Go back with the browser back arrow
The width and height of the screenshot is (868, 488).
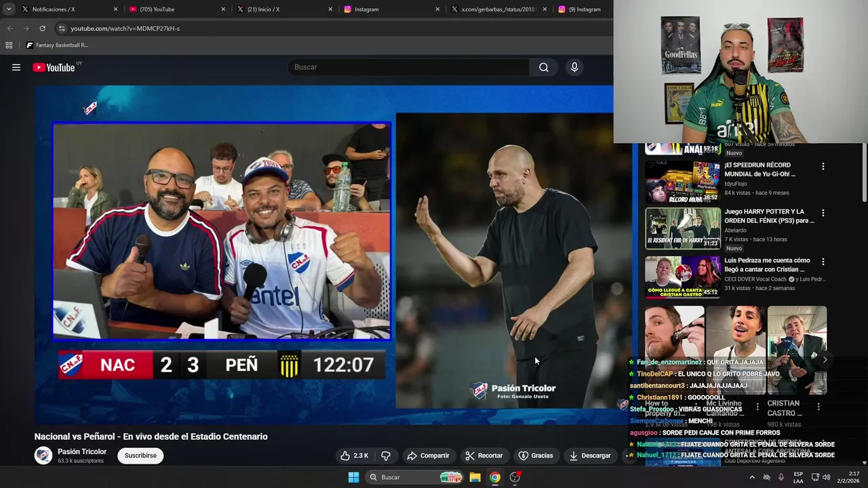9,28
